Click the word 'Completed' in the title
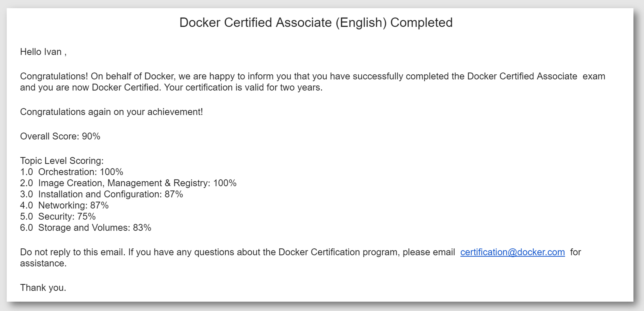This screenshot has width=644, height=311. point(421,23)
